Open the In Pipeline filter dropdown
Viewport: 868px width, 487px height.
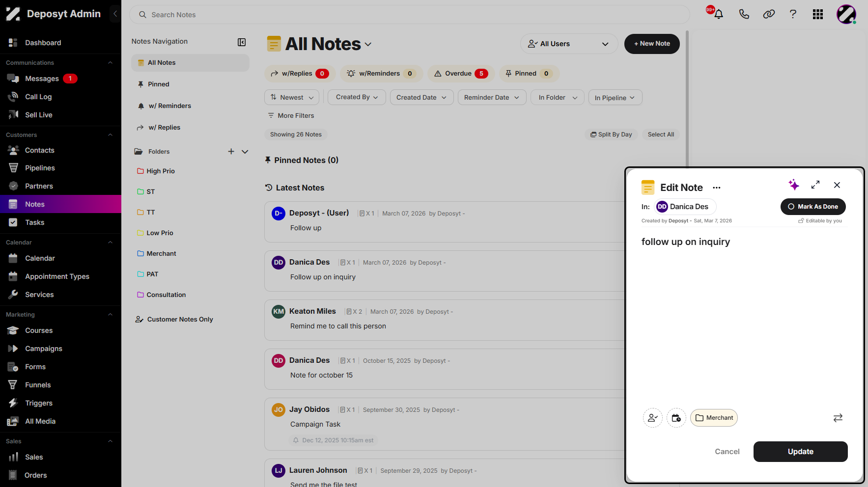(x=615, y=97)
